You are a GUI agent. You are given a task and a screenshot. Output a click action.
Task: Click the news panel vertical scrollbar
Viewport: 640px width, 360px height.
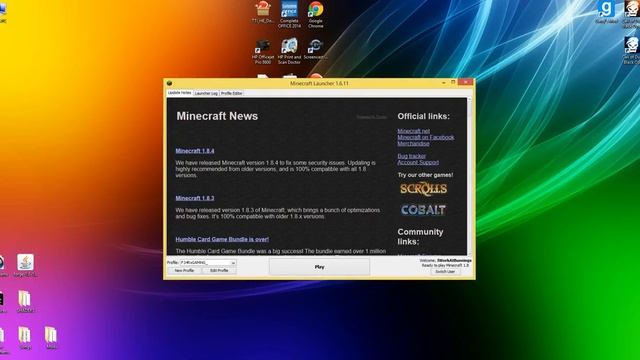(x=469, y=176)
